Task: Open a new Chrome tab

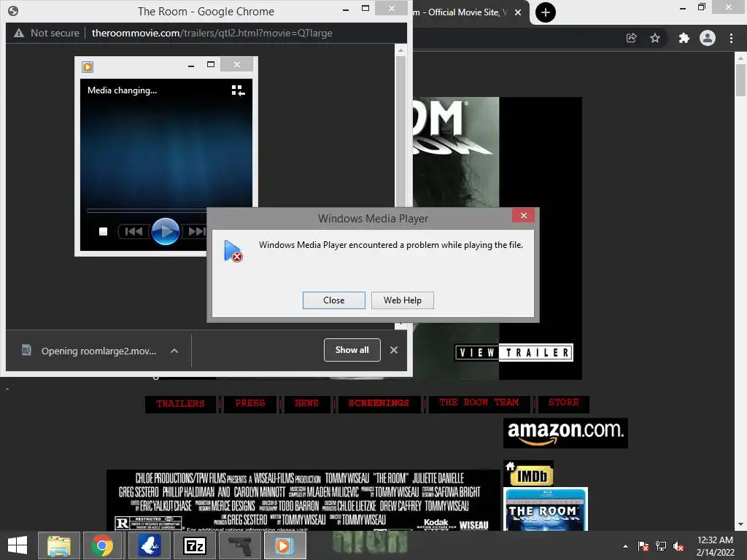Action: coord(546,12)
